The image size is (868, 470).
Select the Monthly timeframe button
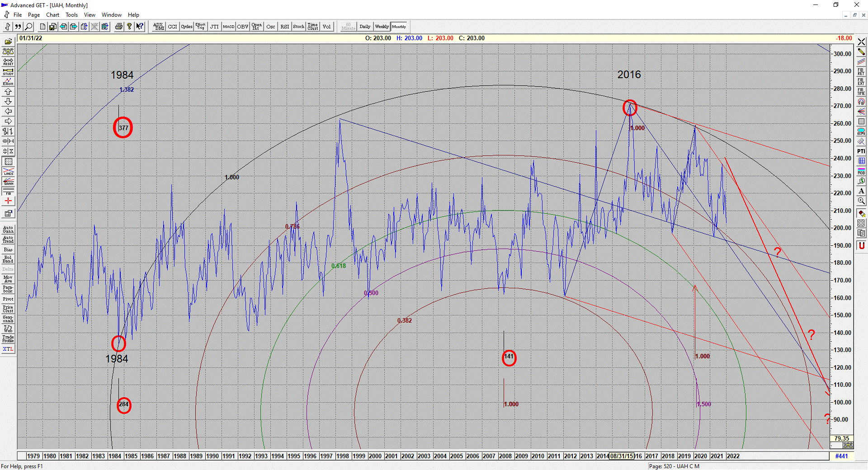pos(399,27)
